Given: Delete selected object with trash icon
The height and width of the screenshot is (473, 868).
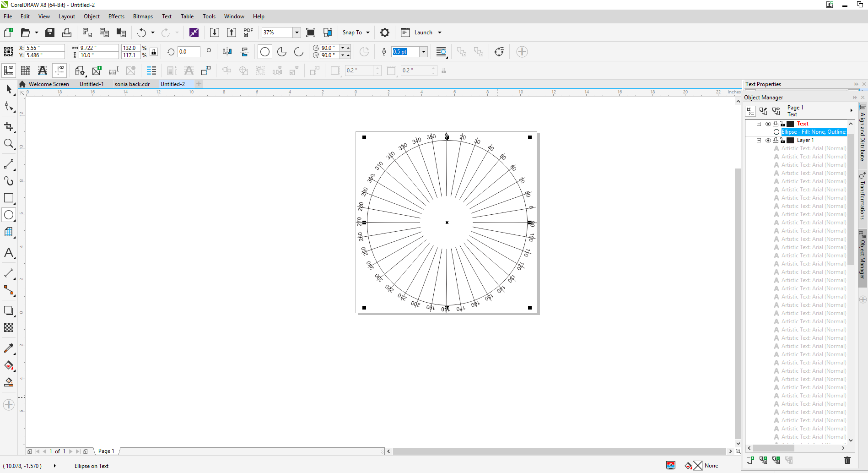Looking at the screenshot, I should pos(847,460).
